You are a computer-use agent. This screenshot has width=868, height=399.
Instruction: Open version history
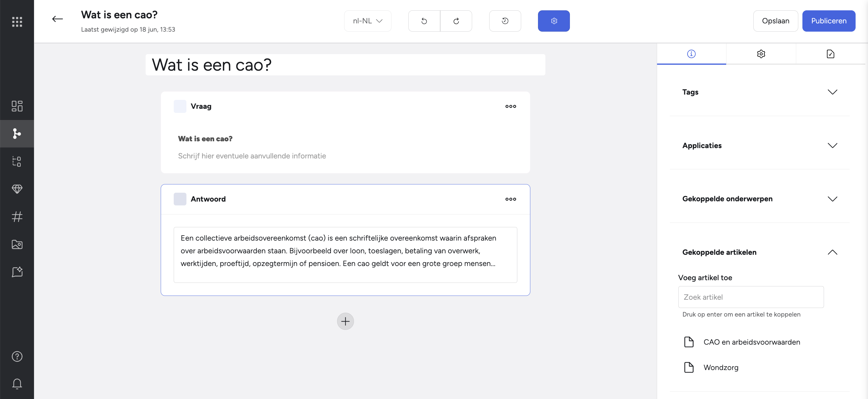point(505,21)
